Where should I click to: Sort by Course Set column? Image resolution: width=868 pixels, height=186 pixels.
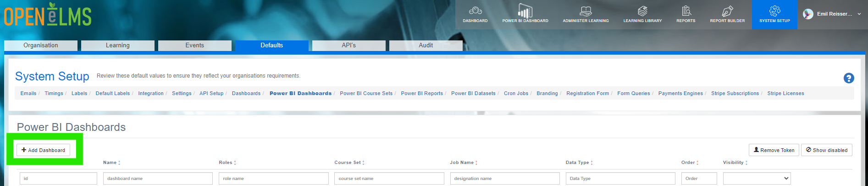point(349,163)
